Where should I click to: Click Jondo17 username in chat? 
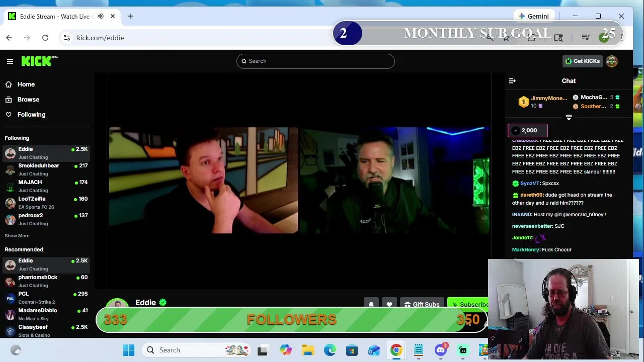click(x=522, y=238)
